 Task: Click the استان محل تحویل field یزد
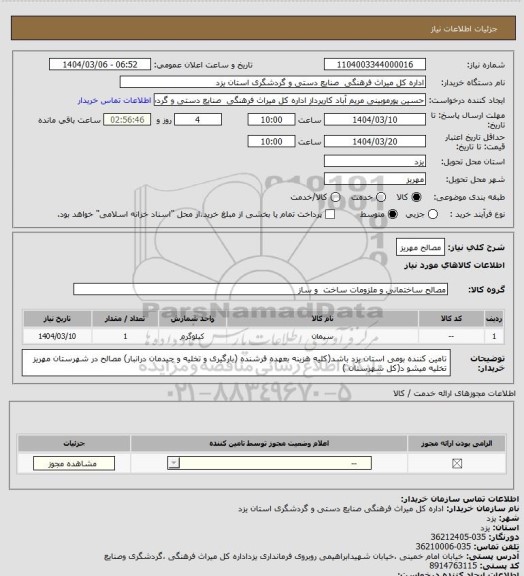(375, 162)
